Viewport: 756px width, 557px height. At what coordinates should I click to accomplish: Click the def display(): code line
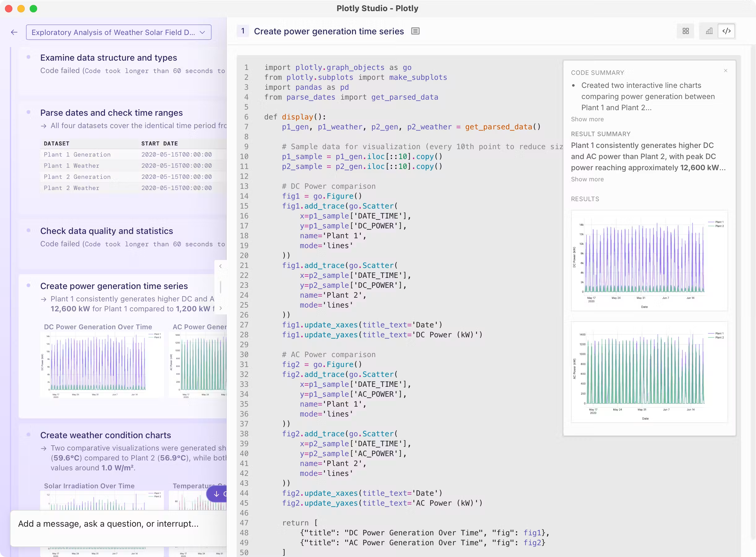pos(295,117)
